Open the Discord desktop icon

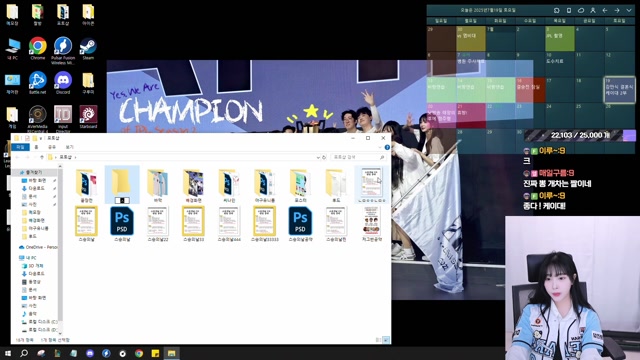[x=63, y=83]
